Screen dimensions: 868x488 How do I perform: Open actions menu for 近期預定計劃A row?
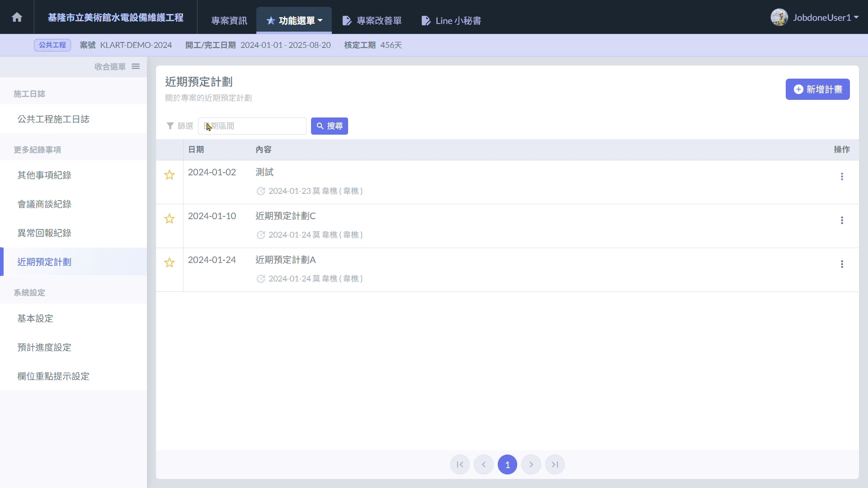click(842, 264)
